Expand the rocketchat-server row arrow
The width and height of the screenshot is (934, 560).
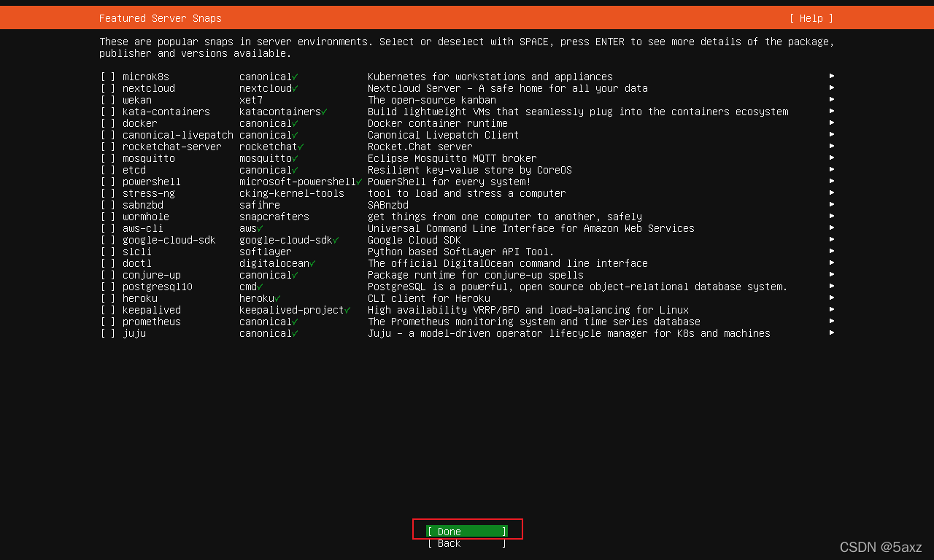pyautogui.click(x=832, y=146)
